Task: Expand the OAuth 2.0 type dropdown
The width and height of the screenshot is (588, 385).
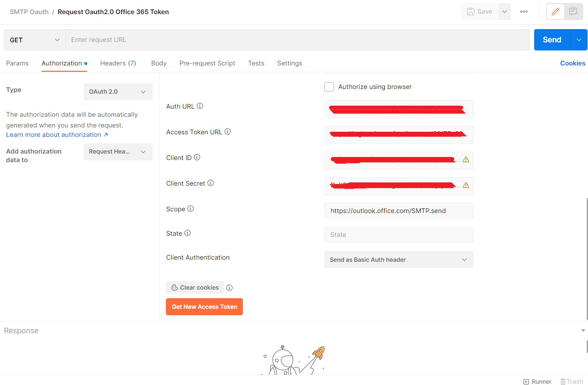Action: pyautogui.click(x=118, y=92)
